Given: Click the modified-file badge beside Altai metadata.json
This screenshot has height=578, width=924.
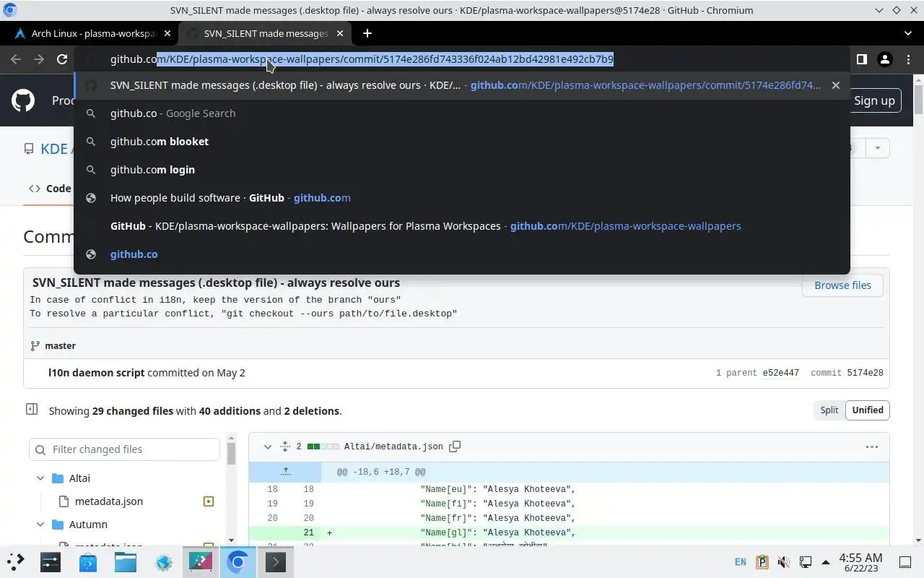Looking at the screenshot, I should coord(208,501).
